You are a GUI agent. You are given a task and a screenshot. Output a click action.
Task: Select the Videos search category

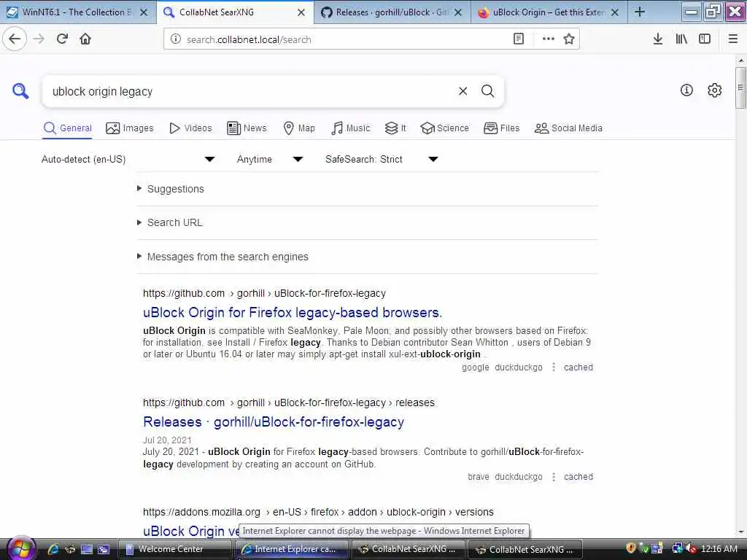pos(190,128)
